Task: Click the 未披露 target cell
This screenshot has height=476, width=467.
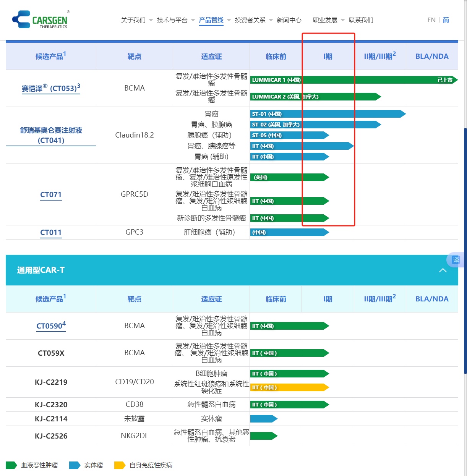Action: tap(135, 419)
